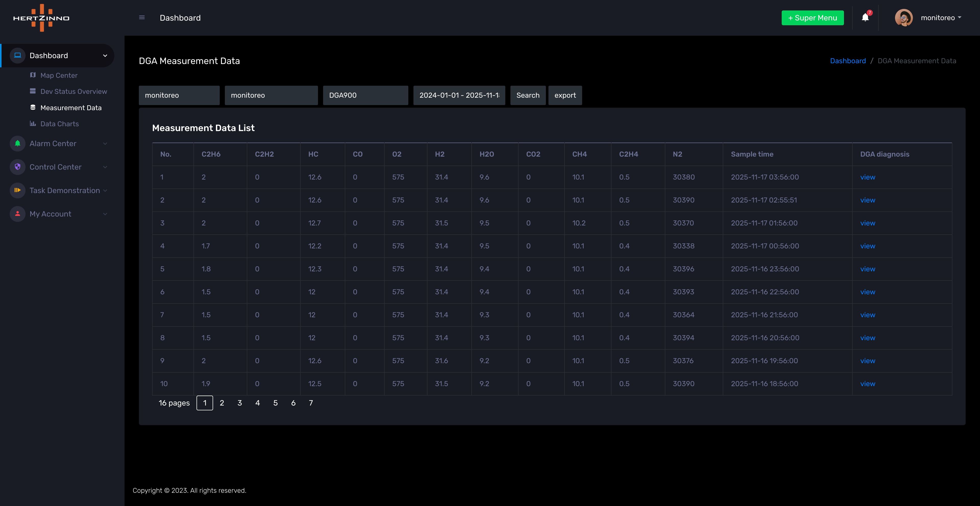The image size is (980, 506).
Task: Open Data Charts in the sidebar
Action: pos(60,123)
